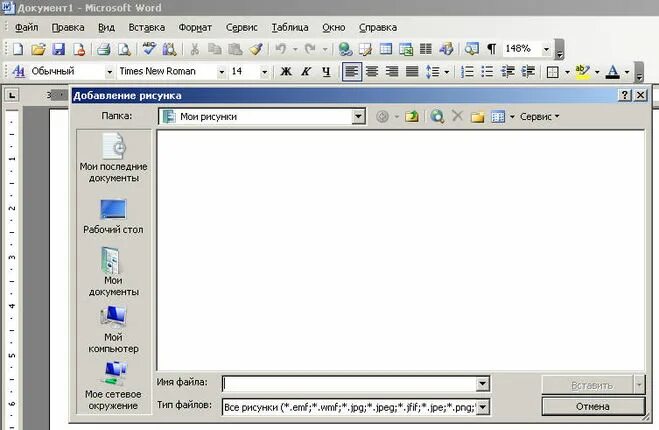Viewport: 659px width, 430px height.
Task: Click Search the Web icon in dialog
Action: click(x=437, y=116)
